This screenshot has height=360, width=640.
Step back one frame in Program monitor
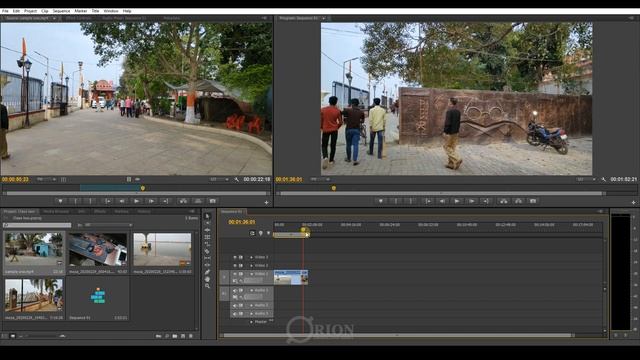(442, 201)
